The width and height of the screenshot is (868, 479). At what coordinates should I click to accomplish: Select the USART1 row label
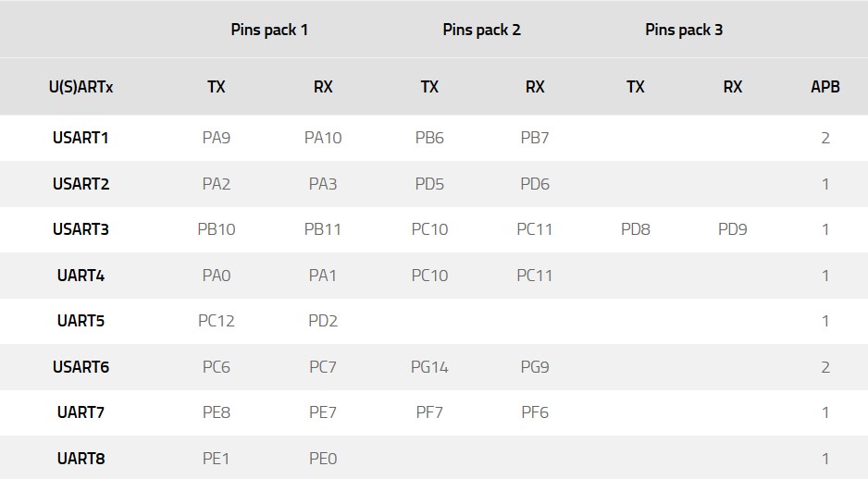pyautogui.click(x=81, y=138)
